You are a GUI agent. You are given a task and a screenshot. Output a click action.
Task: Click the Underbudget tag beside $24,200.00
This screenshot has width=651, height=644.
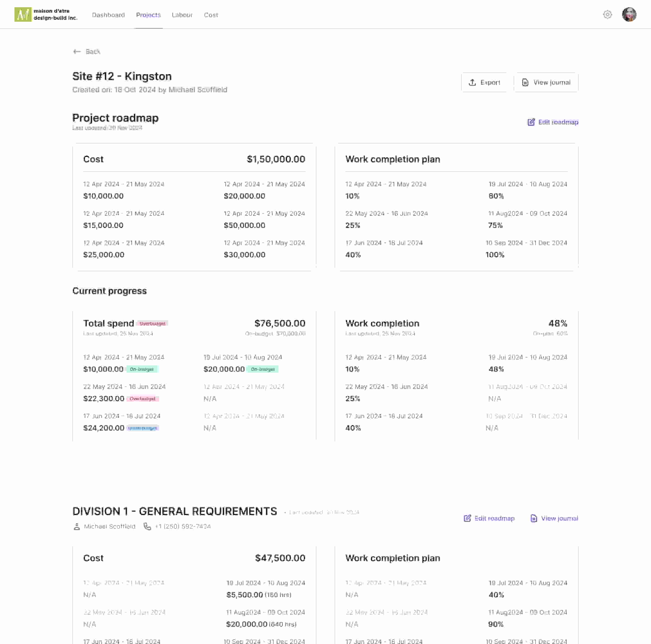(x=143, y=428)
